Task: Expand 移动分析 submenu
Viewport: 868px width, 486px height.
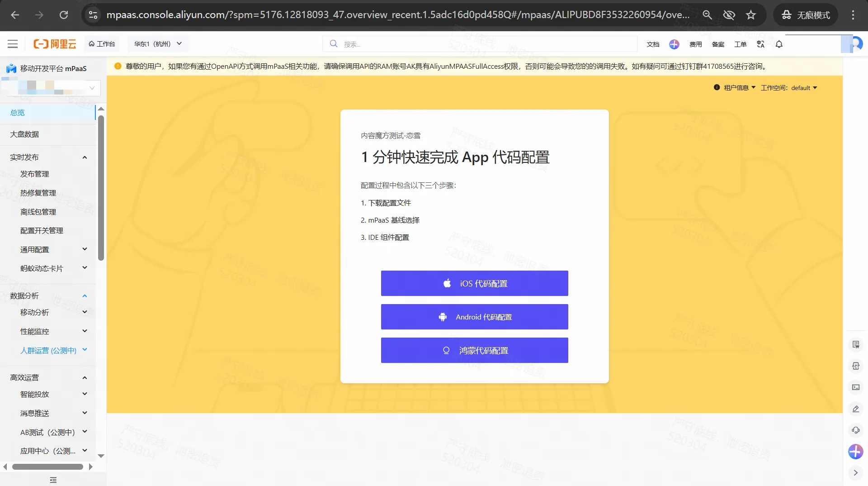Action: tap(85, 312)
